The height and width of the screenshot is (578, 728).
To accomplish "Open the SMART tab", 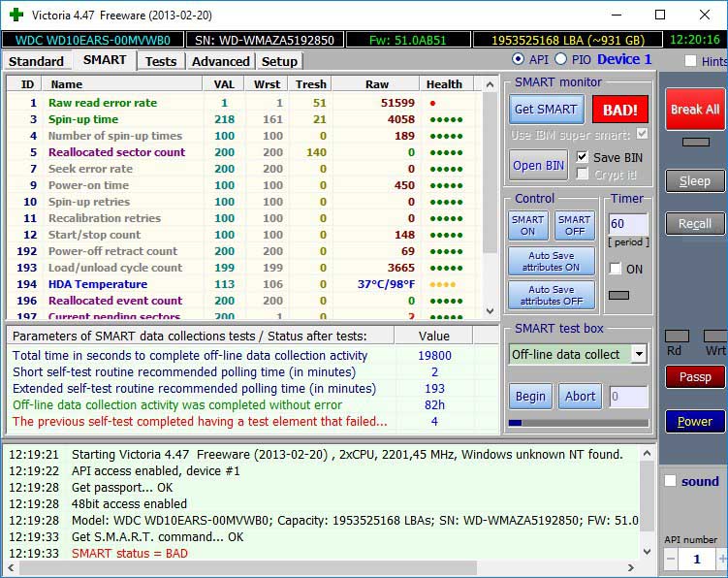I will coord(105,60).
